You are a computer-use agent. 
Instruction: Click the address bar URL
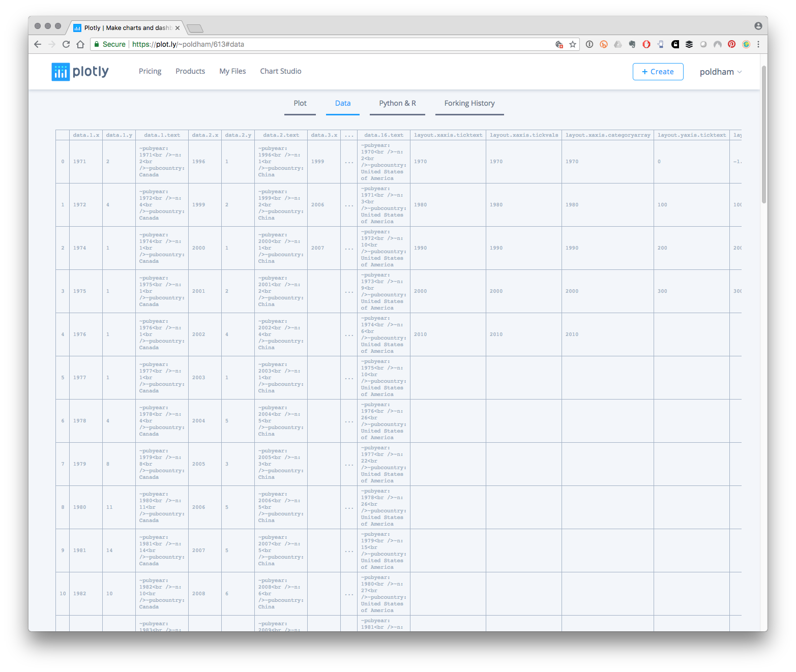[188, 44]
